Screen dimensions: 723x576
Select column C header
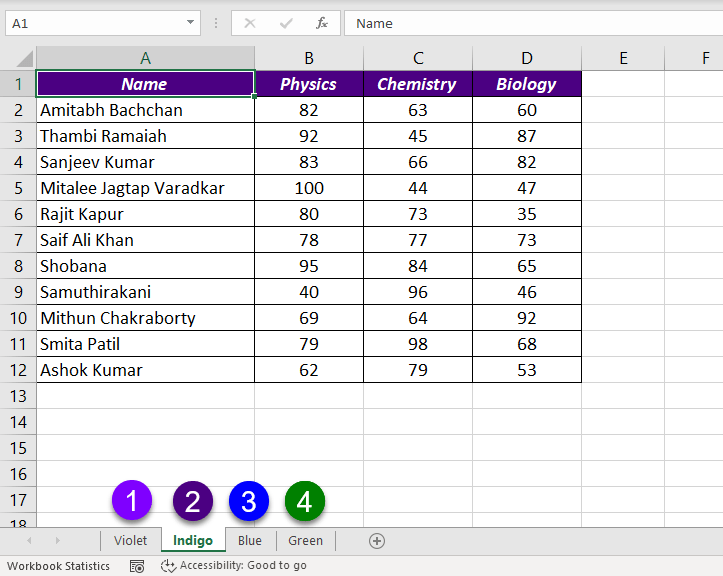[x=418, y=59]
